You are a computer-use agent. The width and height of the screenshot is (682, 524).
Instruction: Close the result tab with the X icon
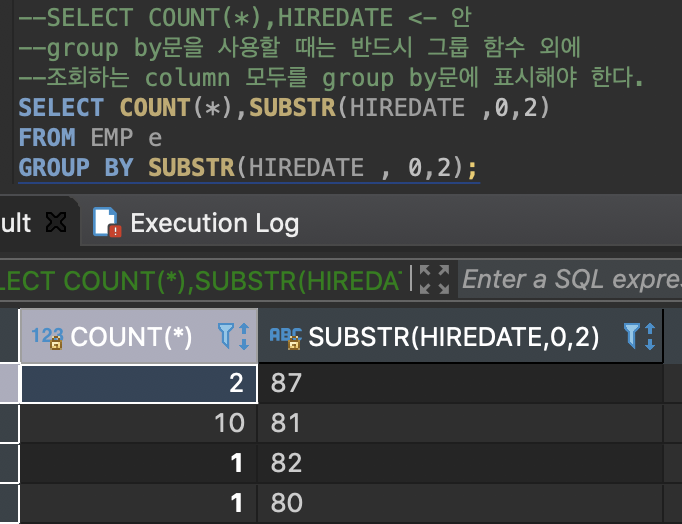[x=56, y=222]
